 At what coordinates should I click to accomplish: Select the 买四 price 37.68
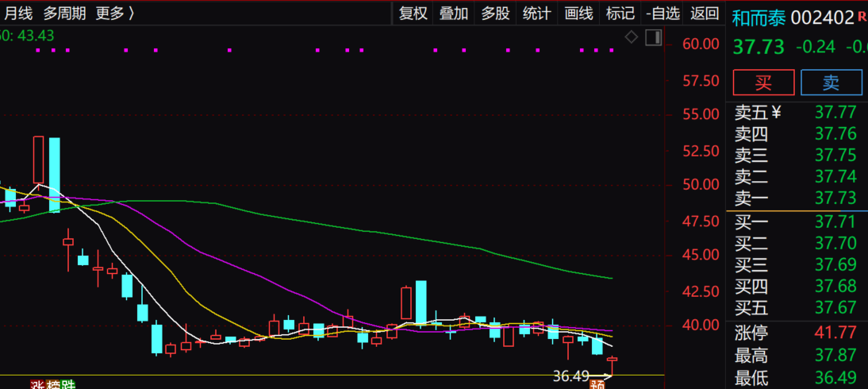coord(835,286)
